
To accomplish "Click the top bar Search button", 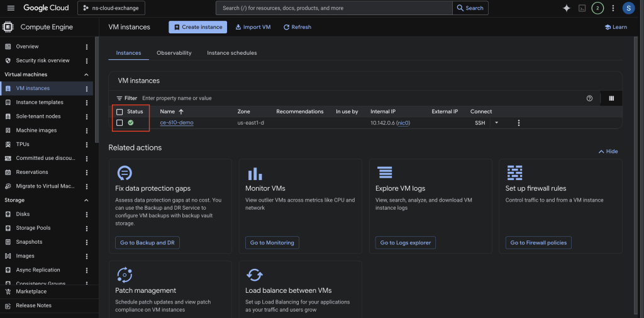I will pos(470,8).
